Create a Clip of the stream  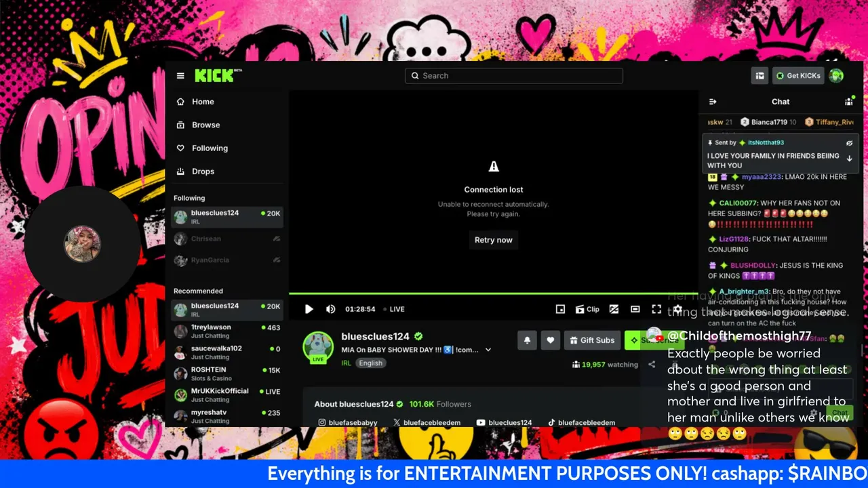pos(587,309)
